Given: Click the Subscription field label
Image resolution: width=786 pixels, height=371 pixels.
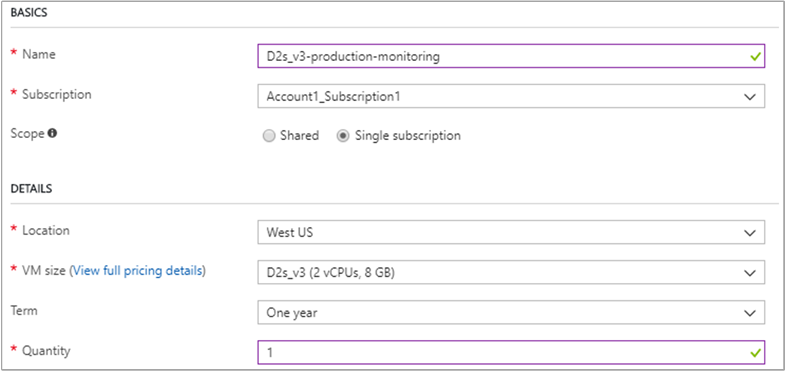Looking at the screenshot, I should pyautogui.click(x=57, y=94).
